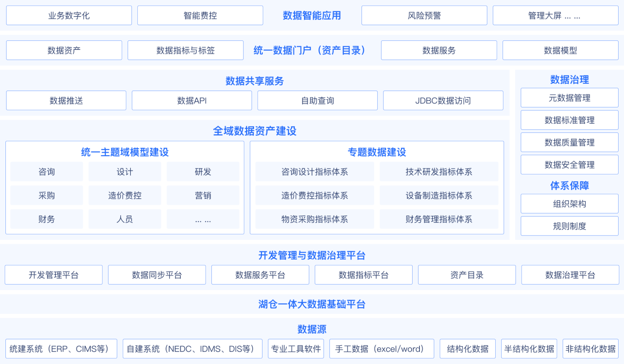
Task: Click 手工数据（excel/word）in 数据源
Action: tap(381, 348)
